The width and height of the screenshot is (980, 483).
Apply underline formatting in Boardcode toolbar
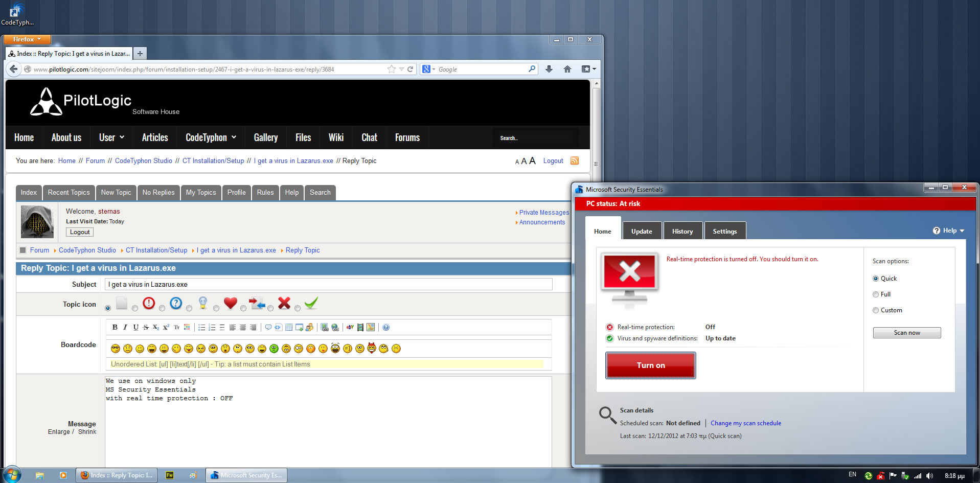tap(135, 327)
